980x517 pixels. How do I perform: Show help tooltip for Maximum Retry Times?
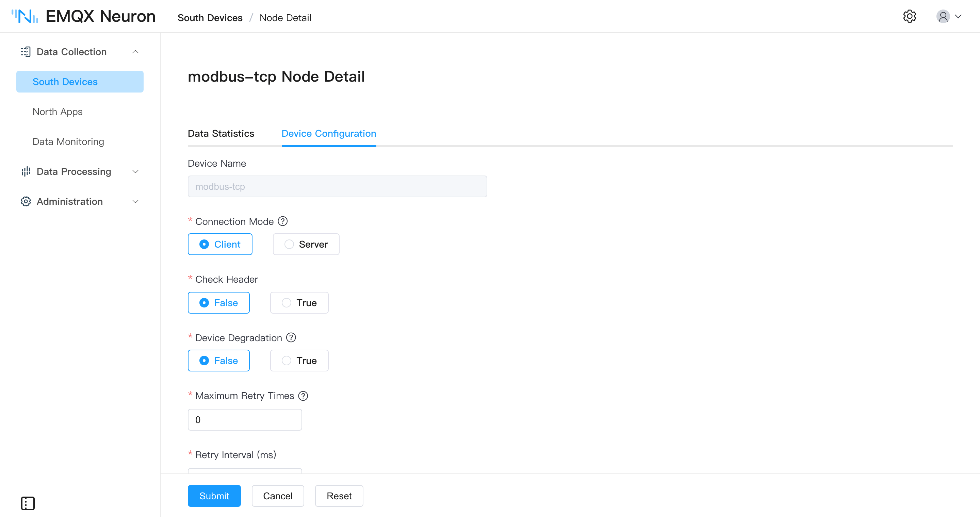click(303, 396)
